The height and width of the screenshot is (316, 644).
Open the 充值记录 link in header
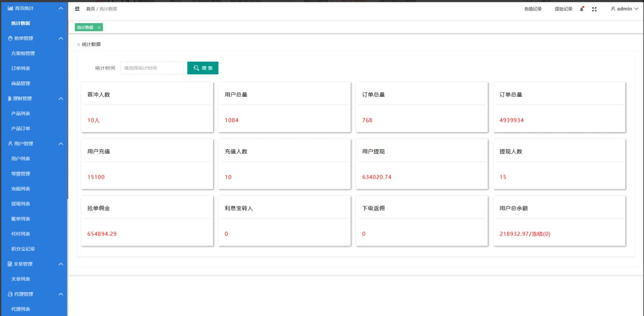coord(533,9)
